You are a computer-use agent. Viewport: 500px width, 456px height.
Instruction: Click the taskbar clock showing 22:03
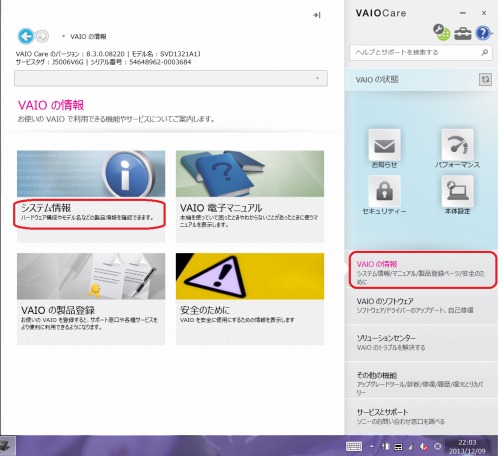pos(467,447)
